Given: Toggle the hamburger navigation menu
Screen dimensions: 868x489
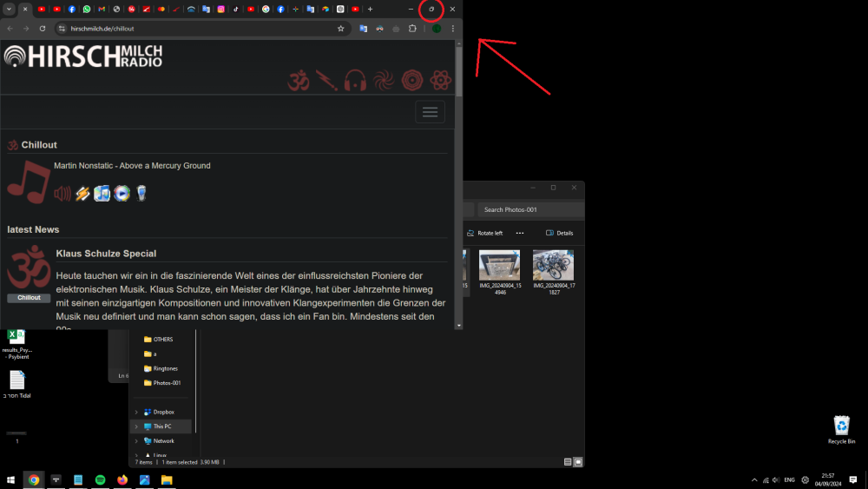Looking at the screenshot, I should [x=430, y=112].
